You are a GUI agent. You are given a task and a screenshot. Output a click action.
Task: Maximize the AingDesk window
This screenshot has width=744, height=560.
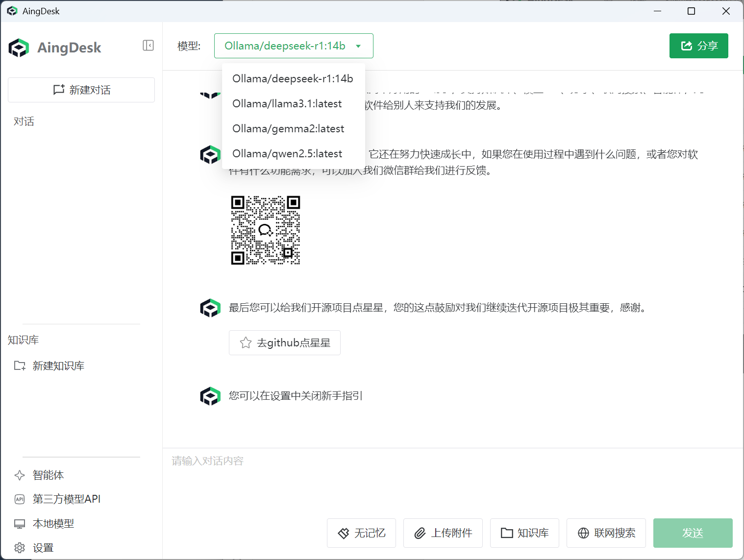point(692,11)
